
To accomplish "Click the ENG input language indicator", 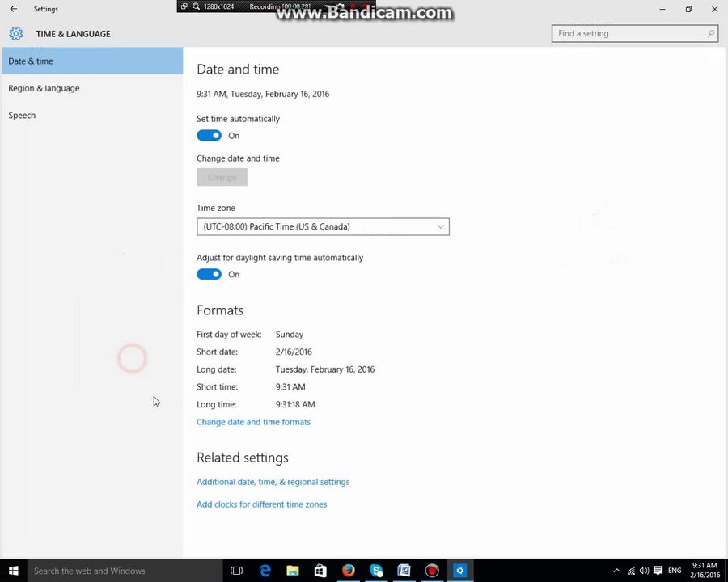I will tap(675, 571).
